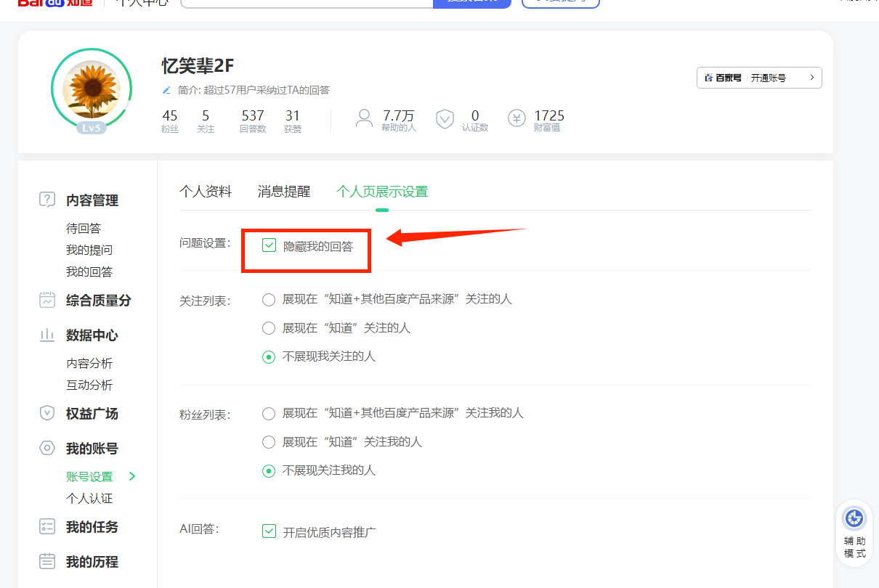Click the 内容管理 question mark icon
The height and width of the screenshot is (588, 879).
[x=47, y=200]
